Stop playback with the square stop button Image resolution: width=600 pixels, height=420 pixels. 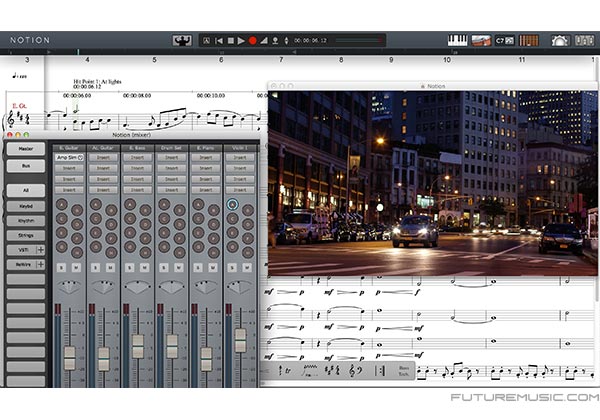click(x=230, y=41)
